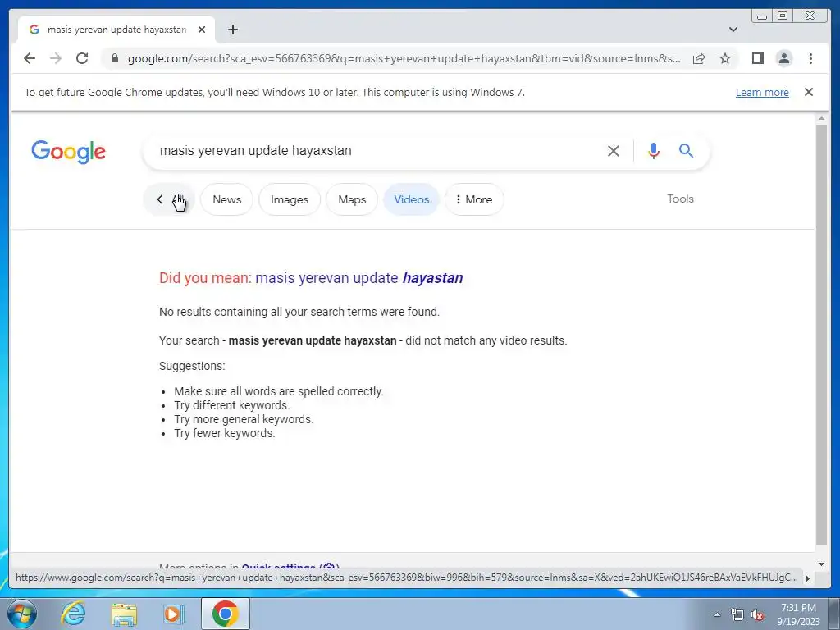Screen dimensions: 840x630
Task: Show hidden system tray icons
Action: (x=717, y=614)
